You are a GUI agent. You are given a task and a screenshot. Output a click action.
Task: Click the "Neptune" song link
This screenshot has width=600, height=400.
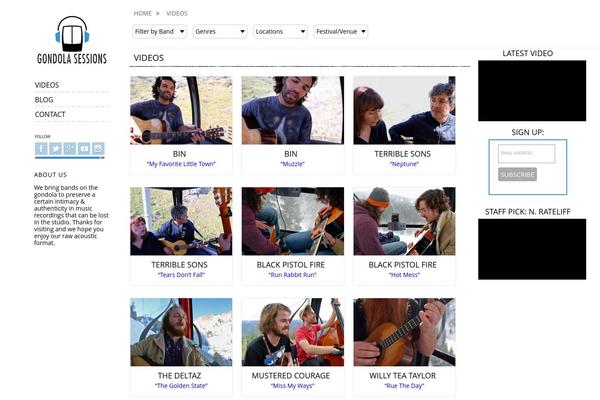click(x=404, y=164)
